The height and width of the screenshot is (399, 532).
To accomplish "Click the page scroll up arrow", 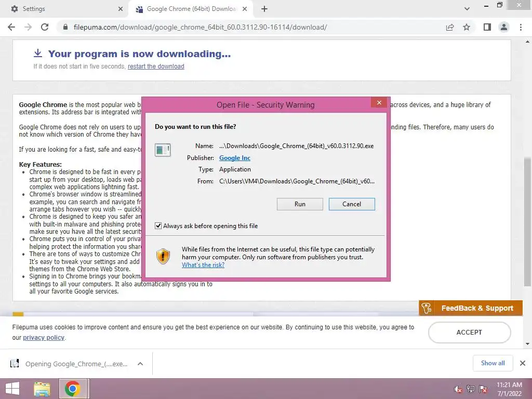I will [x=527, y=42].
